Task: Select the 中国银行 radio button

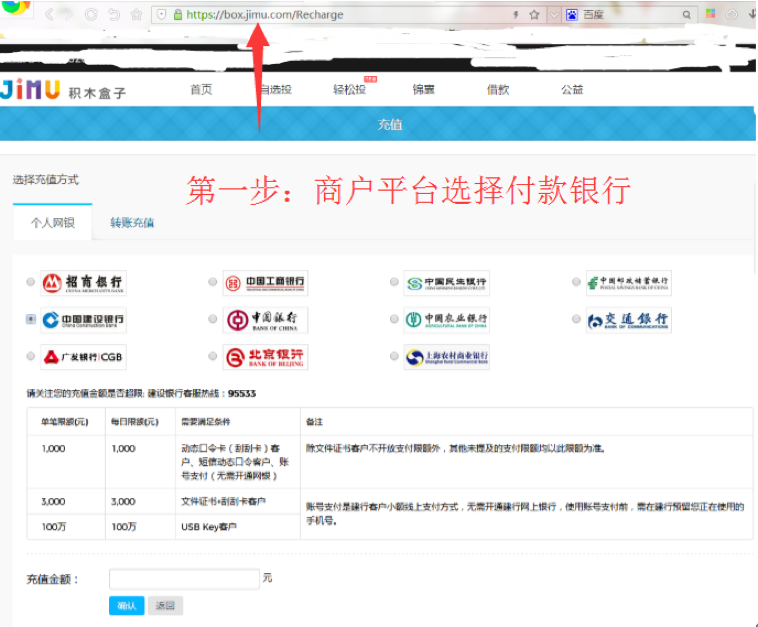Action: click(212, 319)
